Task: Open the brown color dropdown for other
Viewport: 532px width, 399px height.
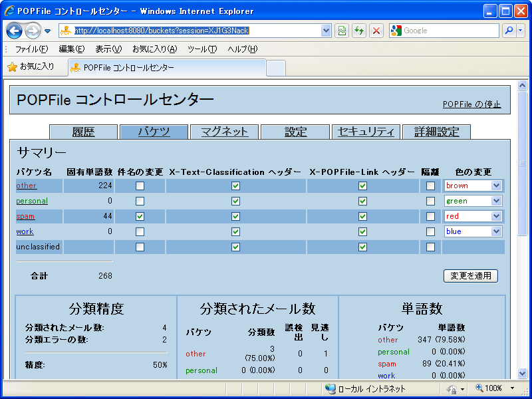Action: (473, 186)
